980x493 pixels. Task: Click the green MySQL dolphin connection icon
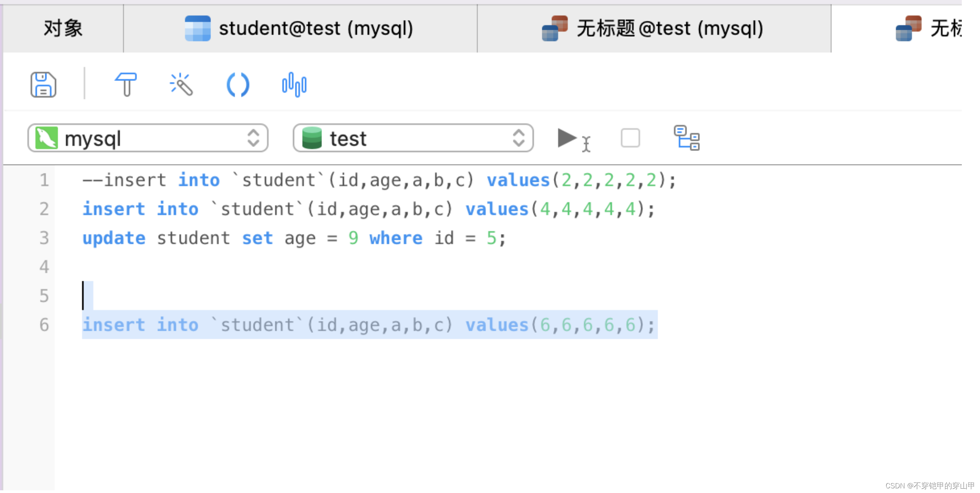pyautogui.click(x=46, y=139)
